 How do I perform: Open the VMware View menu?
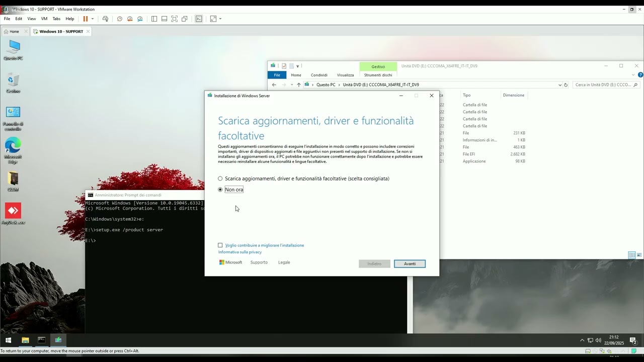point(32,19)
